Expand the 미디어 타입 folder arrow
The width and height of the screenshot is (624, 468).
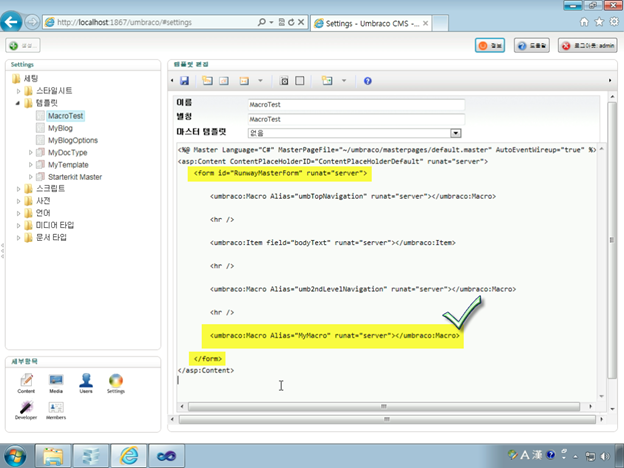click(x=18, y=226)
